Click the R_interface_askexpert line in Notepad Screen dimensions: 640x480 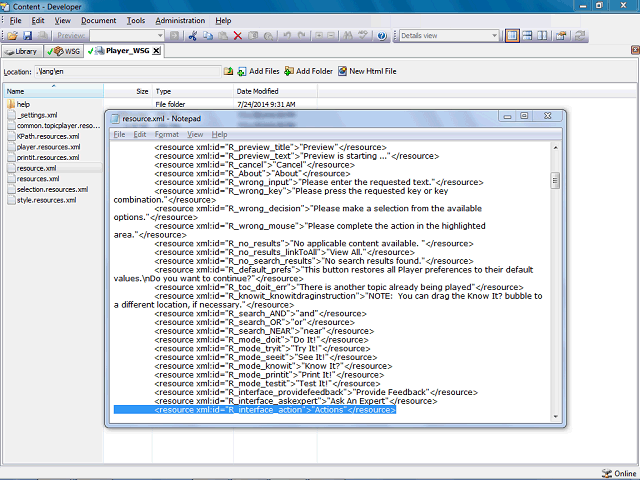[296, 401]
